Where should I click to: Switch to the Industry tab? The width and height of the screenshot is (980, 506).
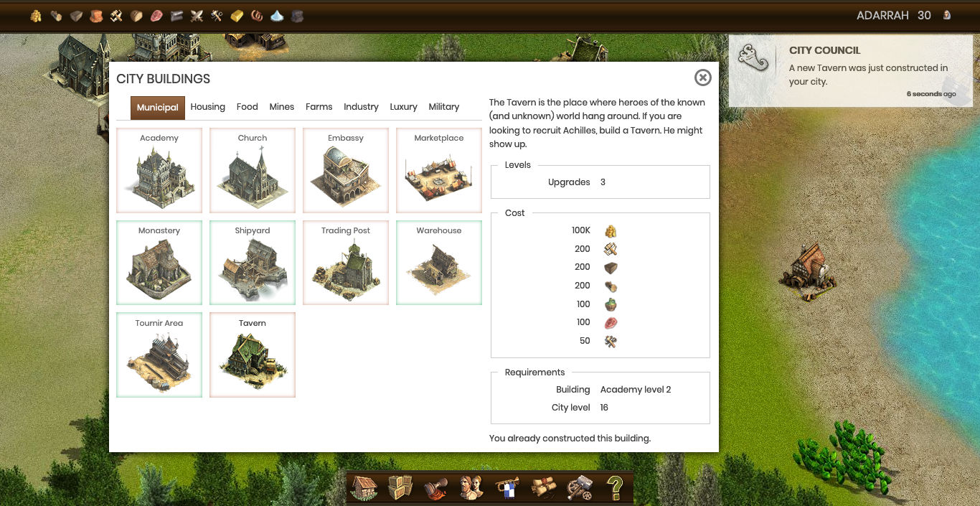point(361,107)
